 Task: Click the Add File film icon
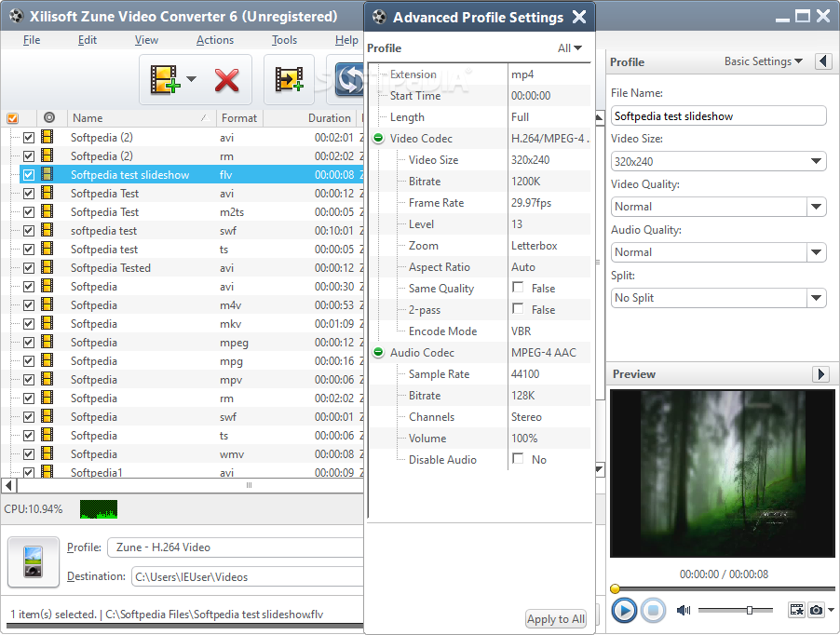[164, 80]
